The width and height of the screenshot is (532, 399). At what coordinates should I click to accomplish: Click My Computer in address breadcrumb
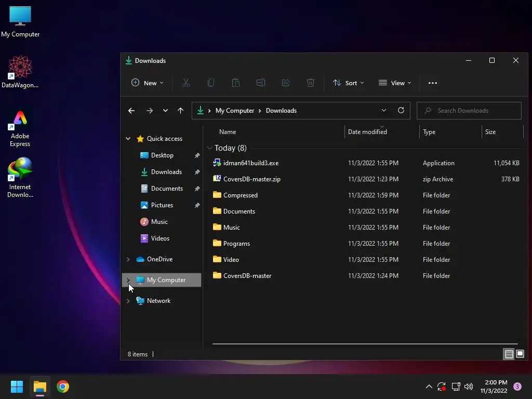click(235, 111)
